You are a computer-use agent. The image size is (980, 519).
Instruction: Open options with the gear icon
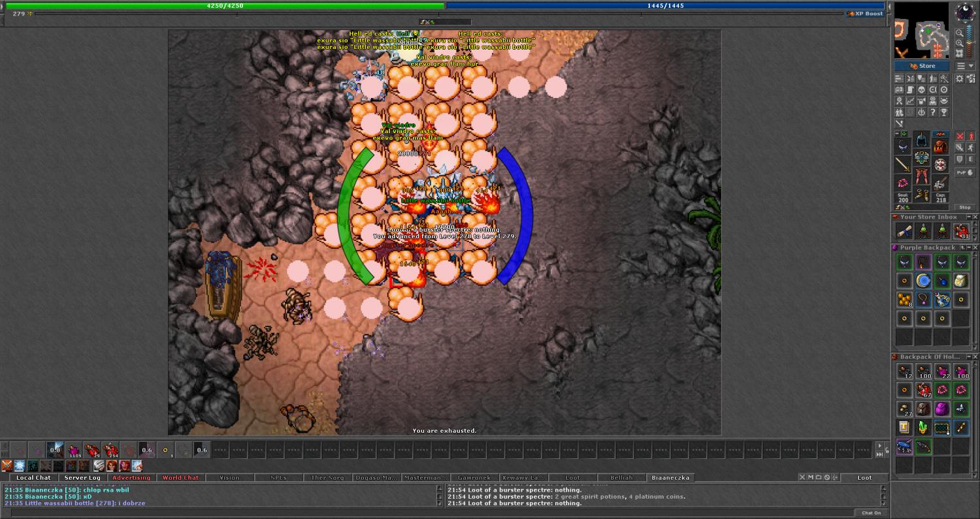(x=960, y=78)
